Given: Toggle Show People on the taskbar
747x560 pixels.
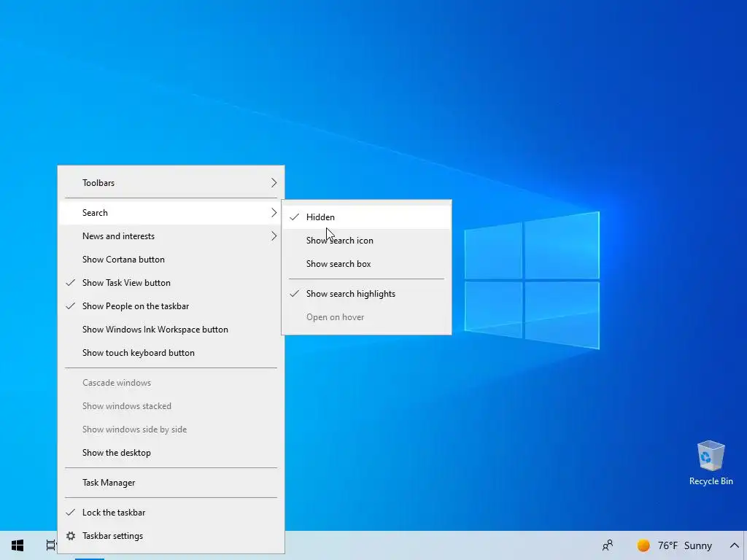Looking at the screenshot, I should pyautogui.click(x=171, y=306).
